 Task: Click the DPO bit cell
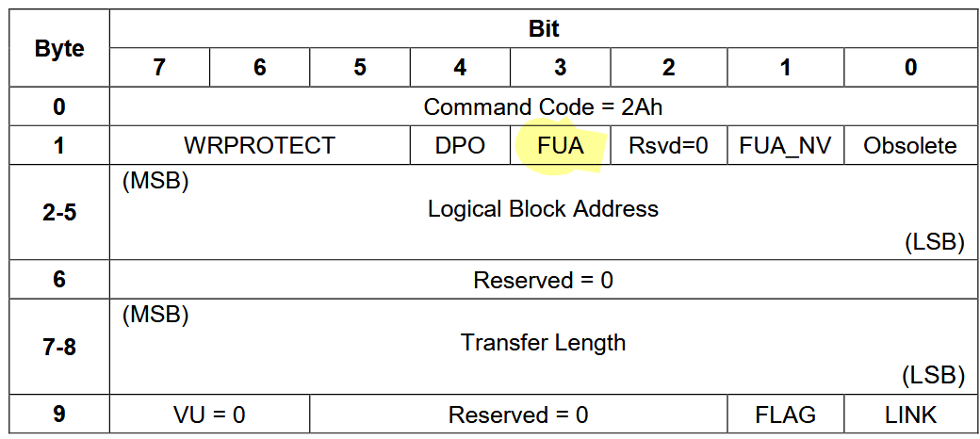click(460, 145)
